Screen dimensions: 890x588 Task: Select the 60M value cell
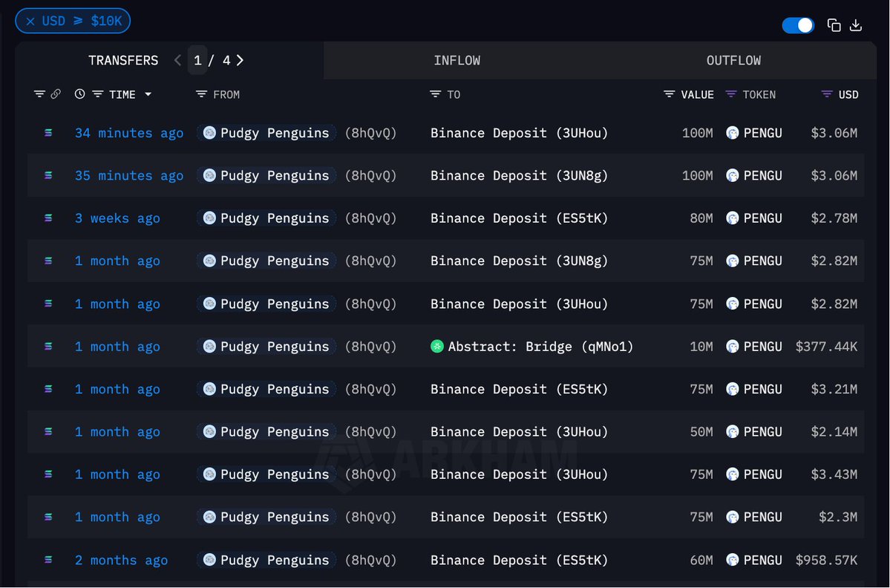[701, 561]
